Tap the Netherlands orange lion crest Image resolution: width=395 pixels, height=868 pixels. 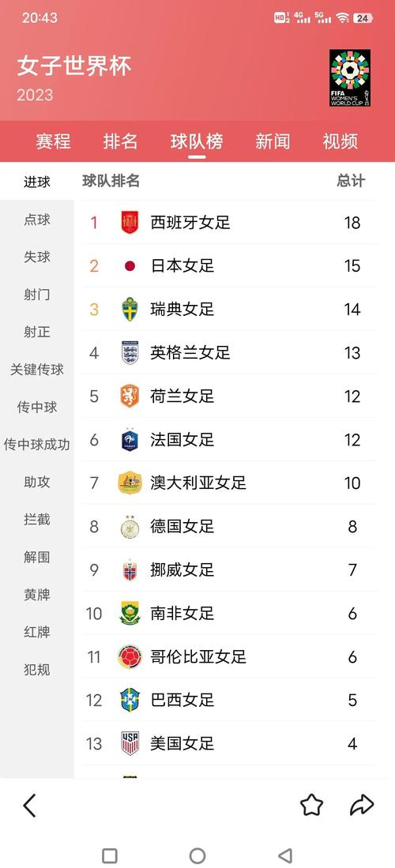pyautogui.click(x=130, y=396)
